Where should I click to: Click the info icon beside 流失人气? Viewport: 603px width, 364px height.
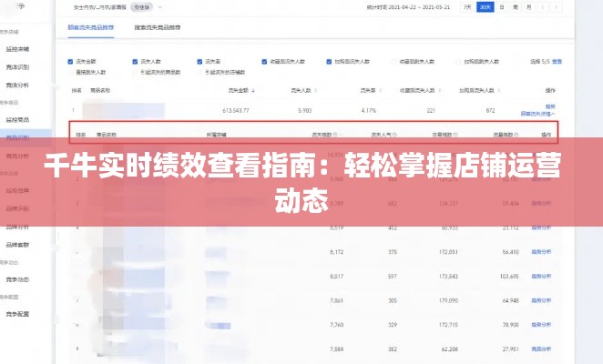click(394, 134)
